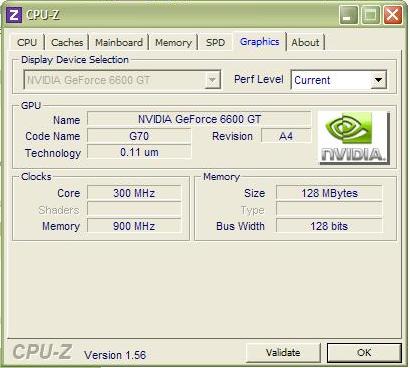This screenshot has width=410, height=368.
Task: Click the Code Name label
Action: coord(53,136)
